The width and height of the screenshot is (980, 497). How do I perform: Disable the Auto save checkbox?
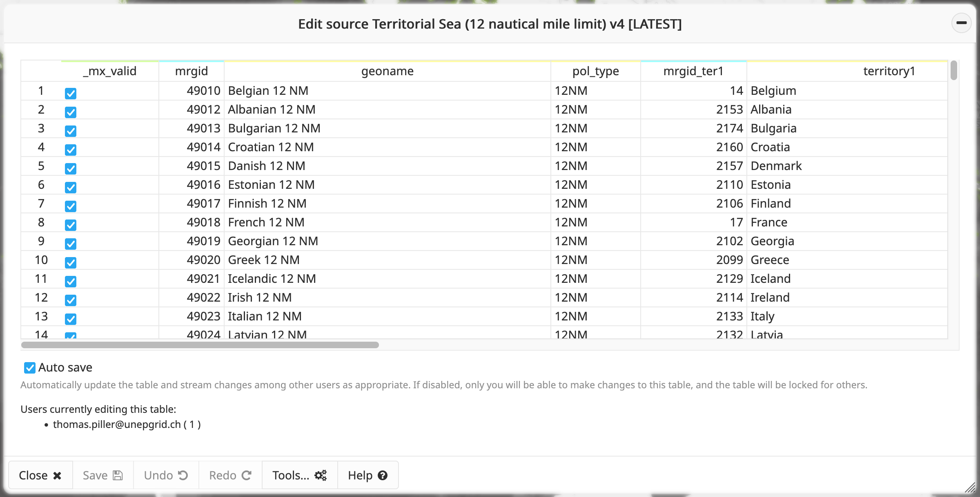pos(30,368)
